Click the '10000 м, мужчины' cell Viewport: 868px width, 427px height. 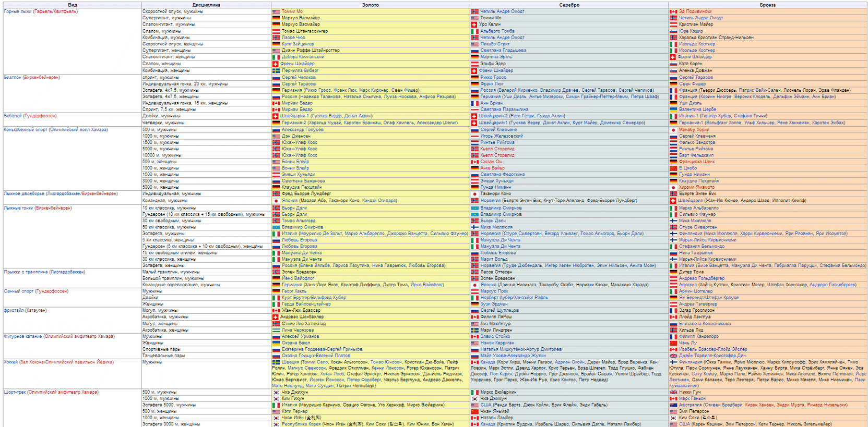pyautogui.click(x=206, y=155)
